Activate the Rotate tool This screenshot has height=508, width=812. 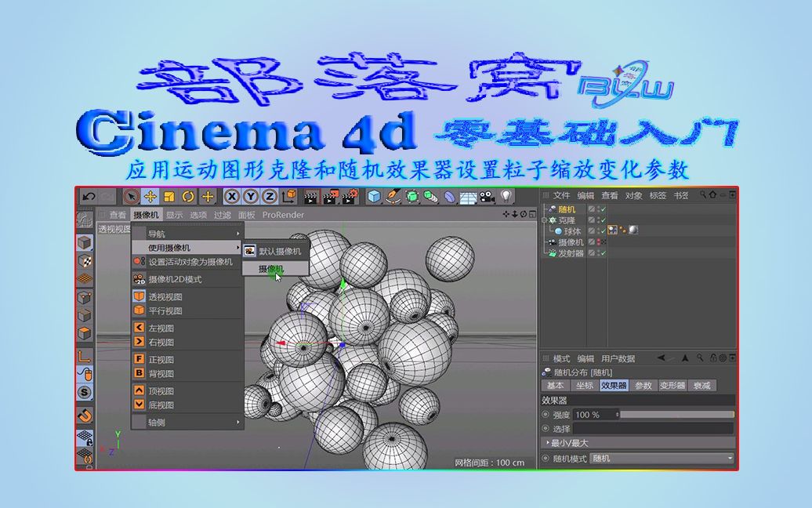[188, 196]
